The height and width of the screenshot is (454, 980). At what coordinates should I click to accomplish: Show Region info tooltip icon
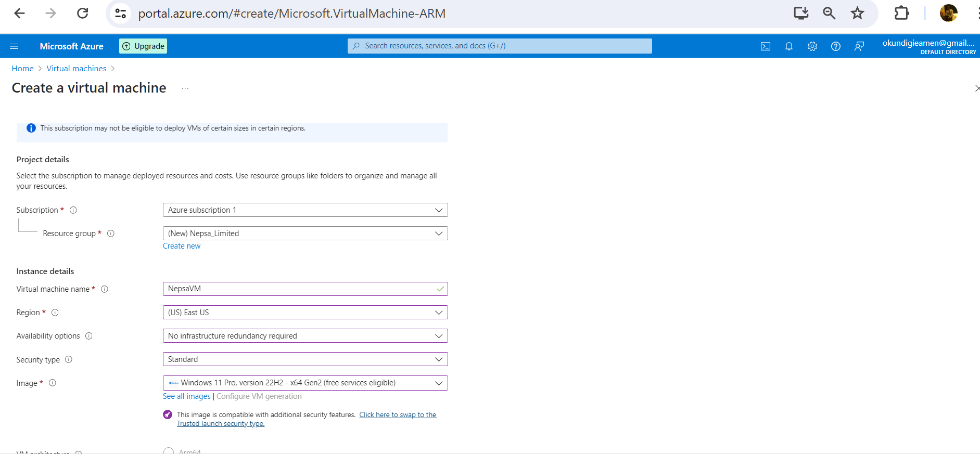pyautogui.click(x=55, y=313)
